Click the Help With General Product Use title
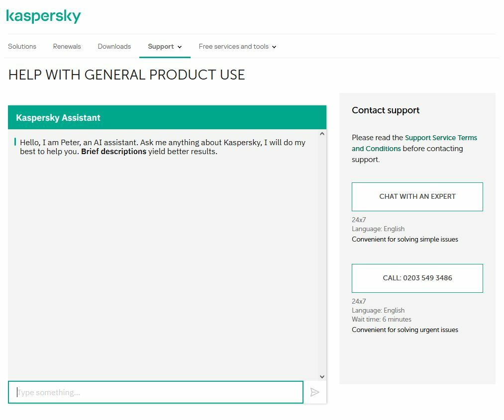Viewport: 504px width, 420px height. pyautogui.click(x=126, y=75)
